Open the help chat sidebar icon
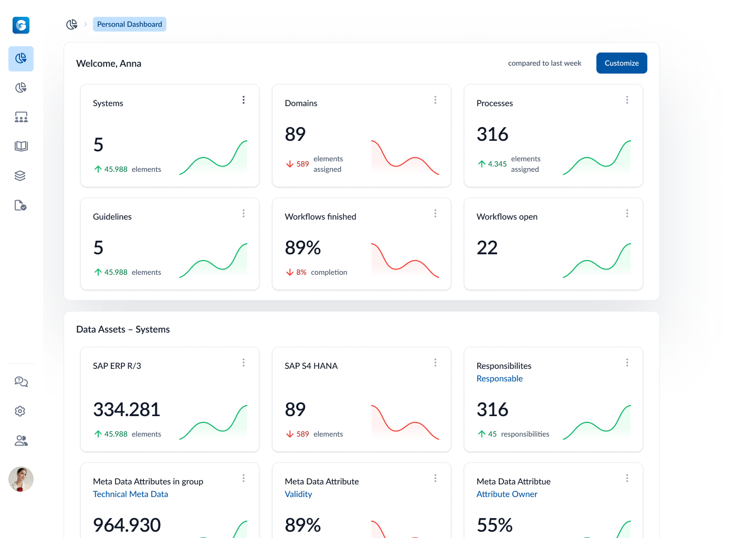The height and width of the screenshot is (538, 756). click(21, 382)
